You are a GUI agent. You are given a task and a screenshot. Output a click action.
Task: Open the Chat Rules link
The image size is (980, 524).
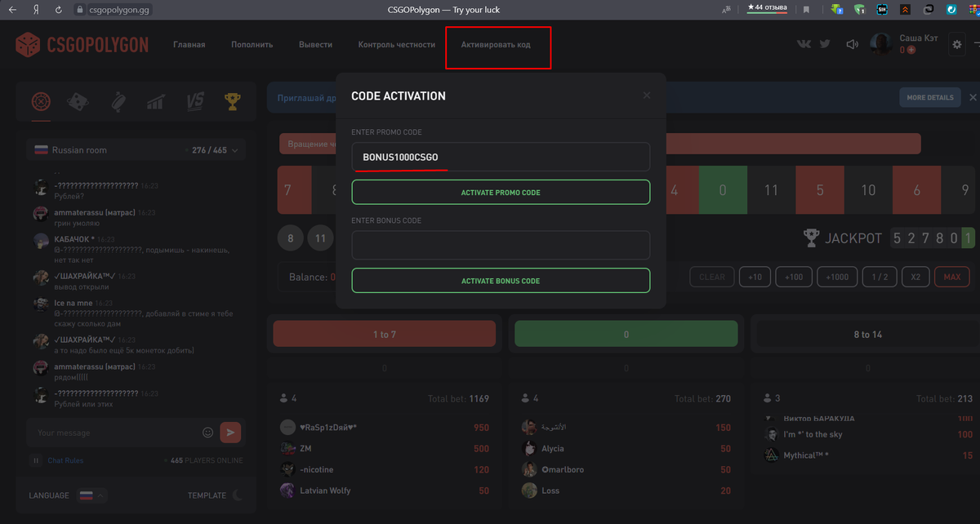pos(65,460)
